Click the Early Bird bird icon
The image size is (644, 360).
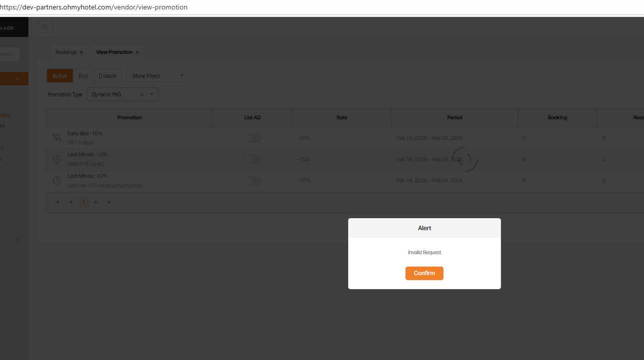coord(57,138)
